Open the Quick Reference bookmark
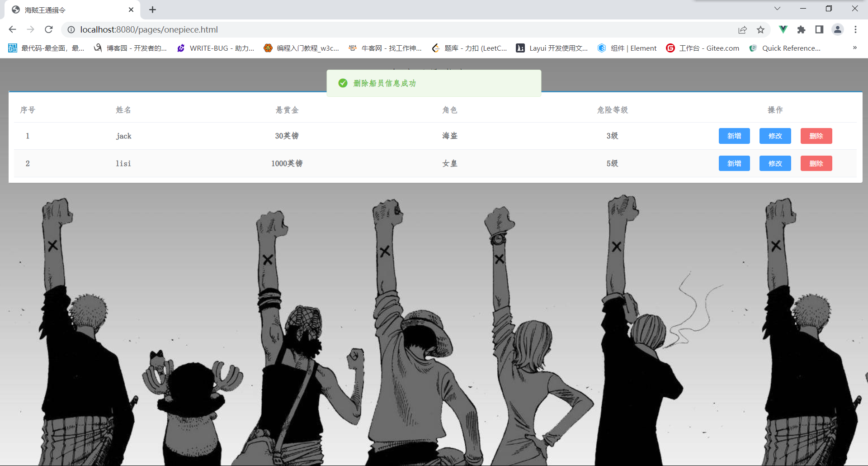Screen dimensions: 868x466 pos(785,48)
